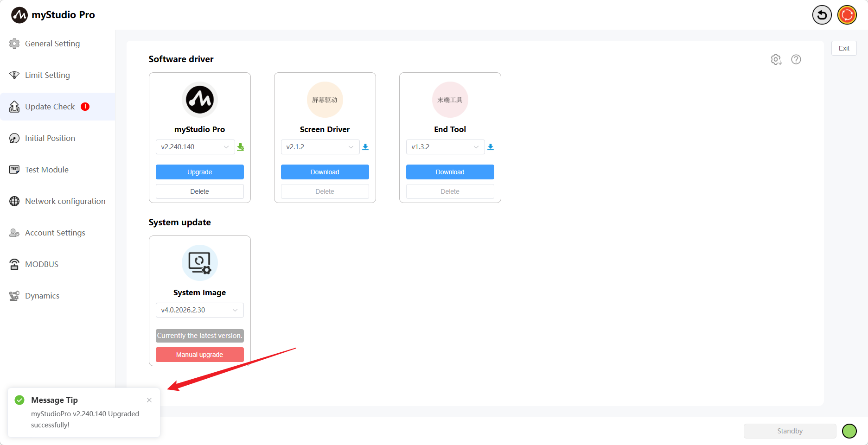Click the green download icon beside v2.240.140

click(240, 147)
